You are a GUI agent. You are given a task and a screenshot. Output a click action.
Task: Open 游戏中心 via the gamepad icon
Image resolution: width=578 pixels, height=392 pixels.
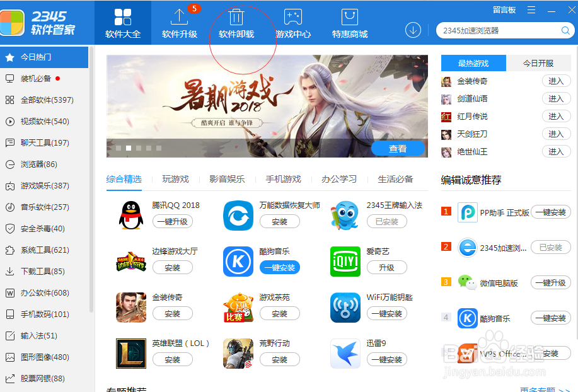(x=292, y=15)
